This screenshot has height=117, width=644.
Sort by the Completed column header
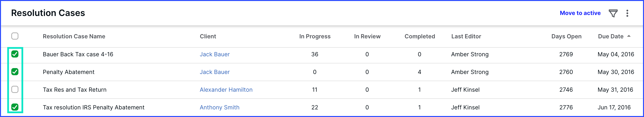pyautogui.click(x=419, y=36)
